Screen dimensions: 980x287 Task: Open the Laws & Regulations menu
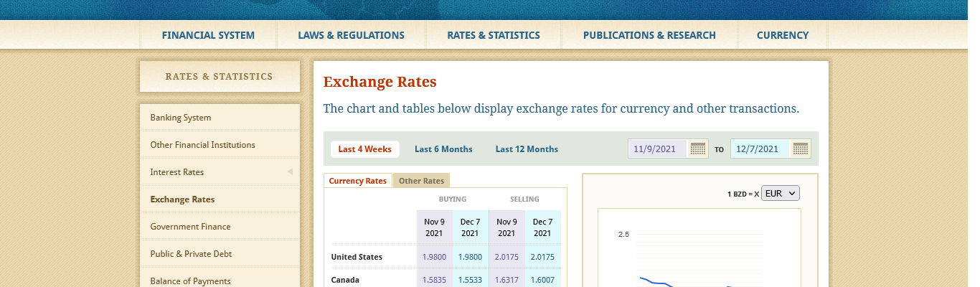pyautogui.click(x=351, y=35)
